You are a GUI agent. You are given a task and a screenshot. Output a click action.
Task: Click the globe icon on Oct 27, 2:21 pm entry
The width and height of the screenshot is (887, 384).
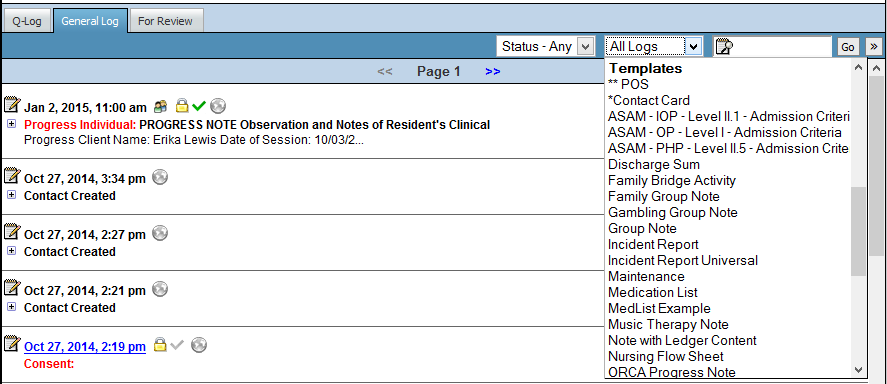[161, 289]
